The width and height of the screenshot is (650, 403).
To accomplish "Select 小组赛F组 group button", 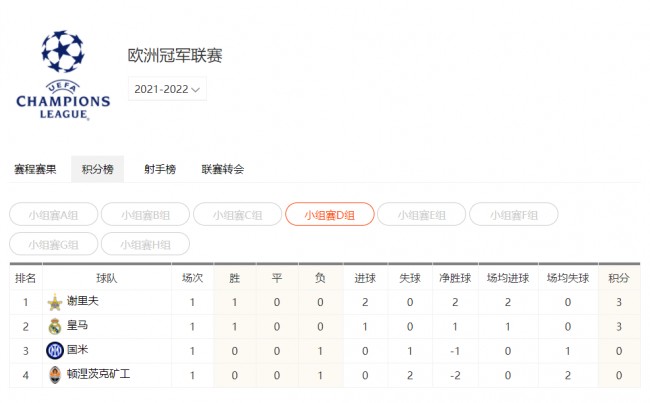I will coord(514,214).
